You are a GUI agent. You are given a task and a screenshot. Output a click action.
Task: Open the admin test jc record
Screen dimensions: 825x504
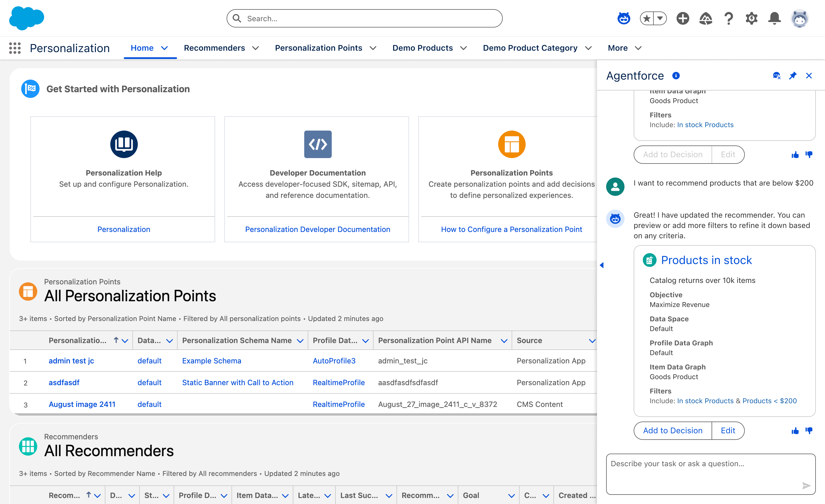(x=71, y=361)
